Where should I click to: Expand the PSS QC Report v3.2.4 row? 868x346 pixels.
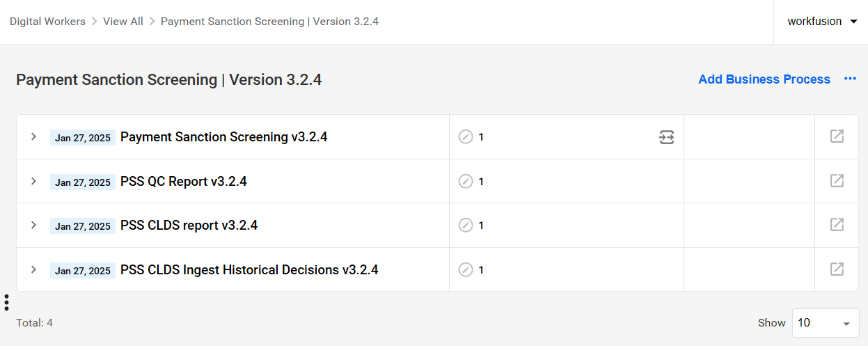point(33,181)
